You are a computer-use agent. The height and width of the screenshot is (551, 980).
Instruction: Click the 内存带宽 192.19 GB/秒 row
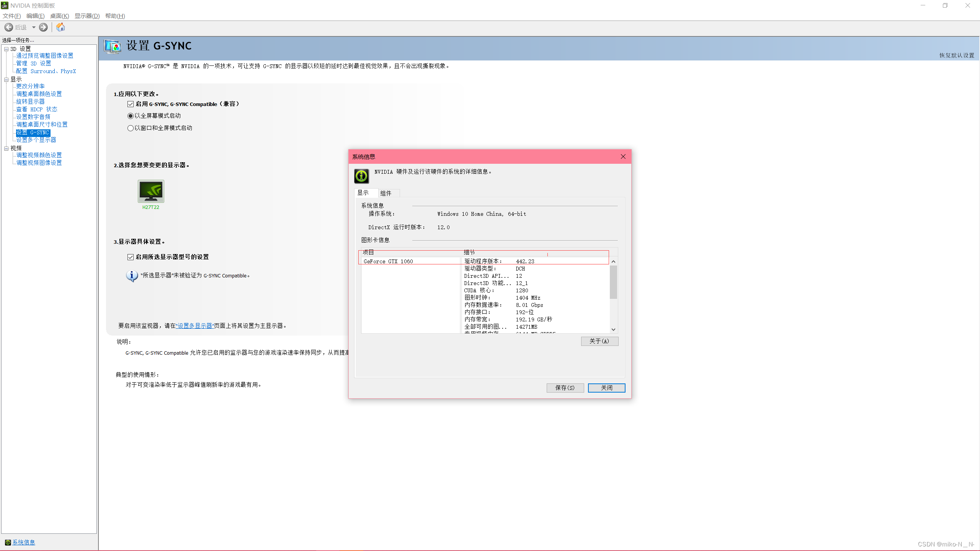(535, 320)
